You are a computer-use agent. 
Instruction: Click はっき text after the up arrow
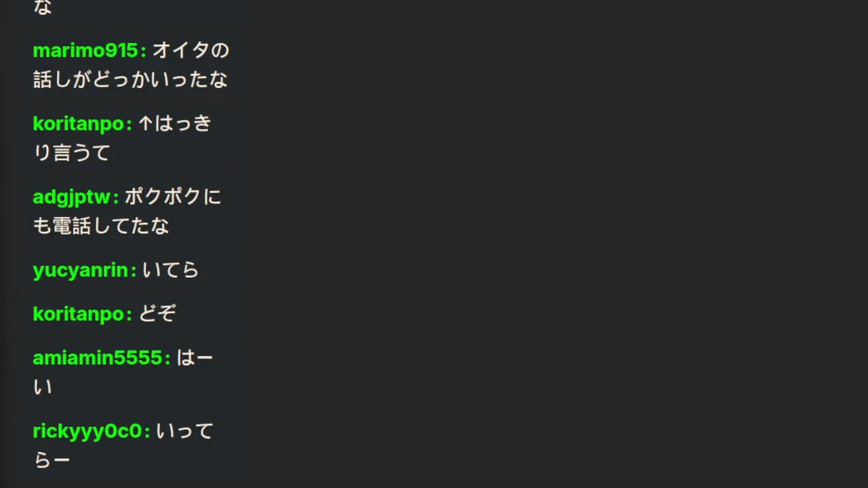pyautogui.click(x=183, y=123)
